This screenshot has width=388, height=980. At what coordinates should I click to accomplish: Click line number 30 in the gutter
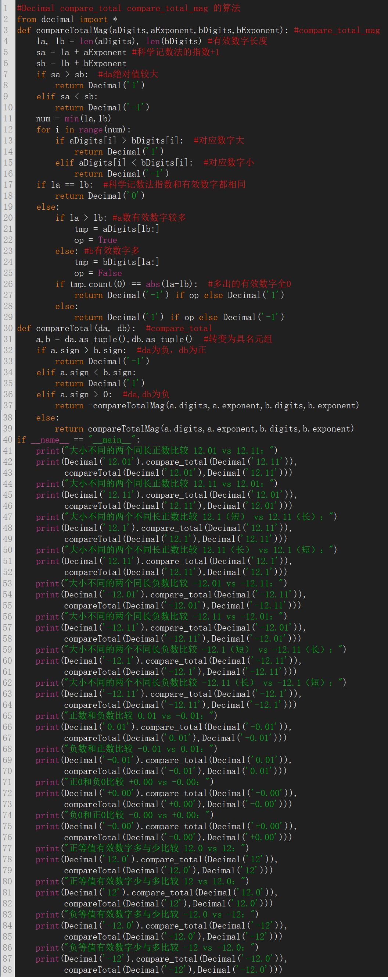8,328
